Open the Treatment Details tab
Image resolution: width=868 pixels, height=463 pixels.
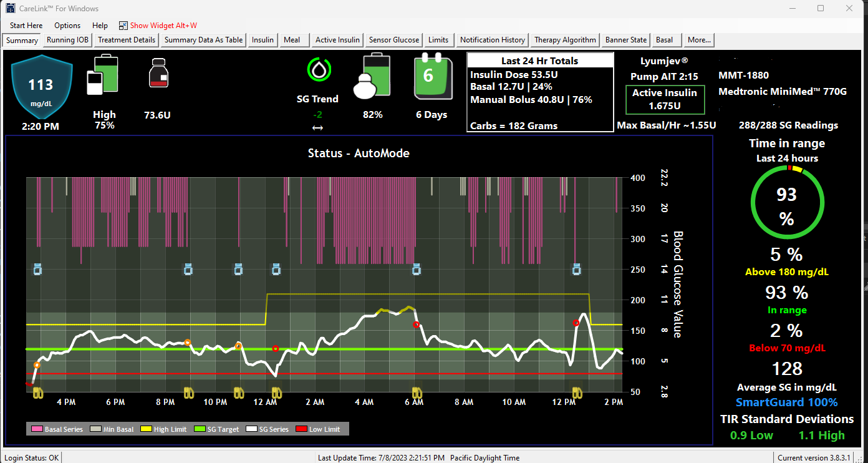coord(127,40)
